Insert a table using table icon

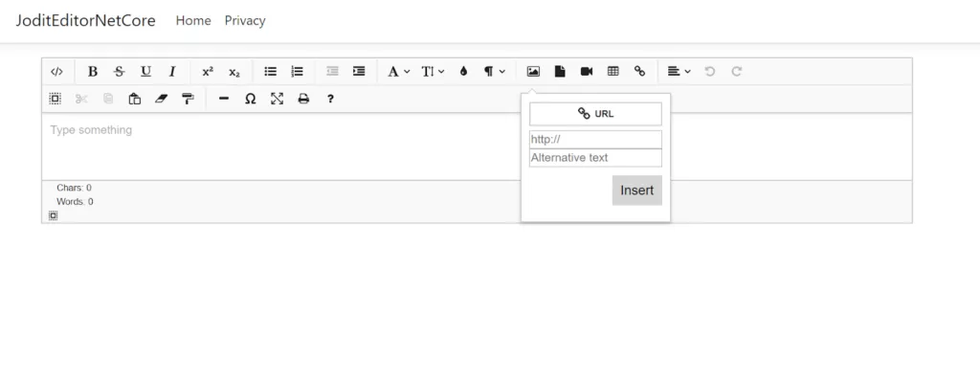click(613, 72)
